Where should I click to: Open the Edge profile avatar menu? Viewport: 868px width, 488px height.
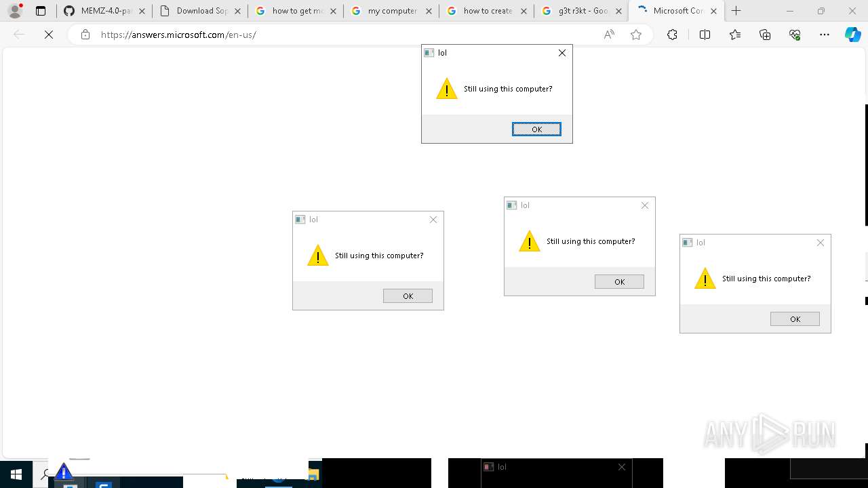[x=15, y=11]
